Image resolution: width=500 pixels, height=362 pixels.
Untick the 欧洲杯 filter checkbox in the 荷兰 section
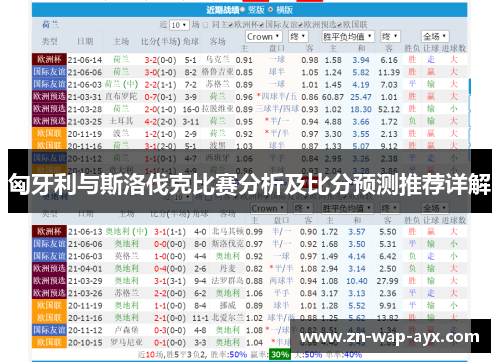click(231, 25)
